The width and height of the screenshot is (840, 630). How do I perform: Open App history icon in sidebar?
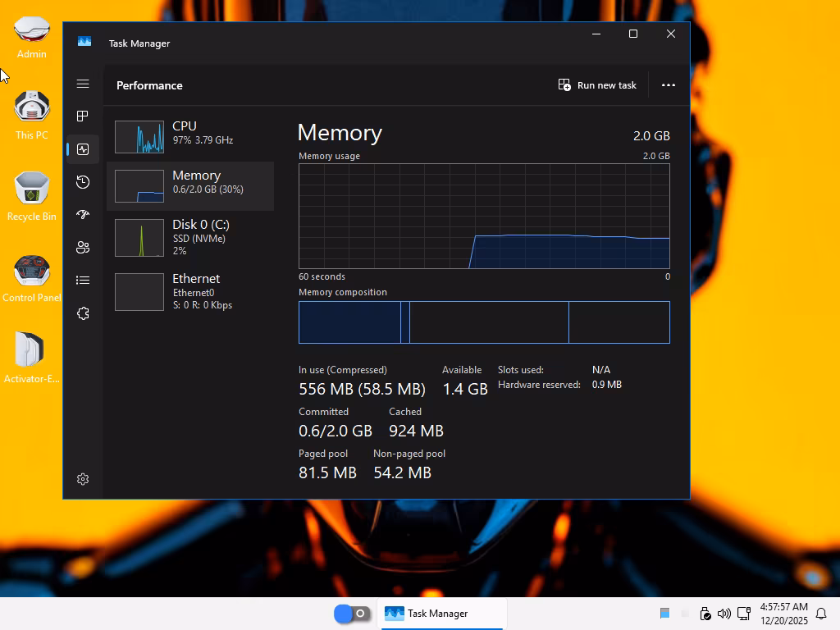tap(83, 182)
